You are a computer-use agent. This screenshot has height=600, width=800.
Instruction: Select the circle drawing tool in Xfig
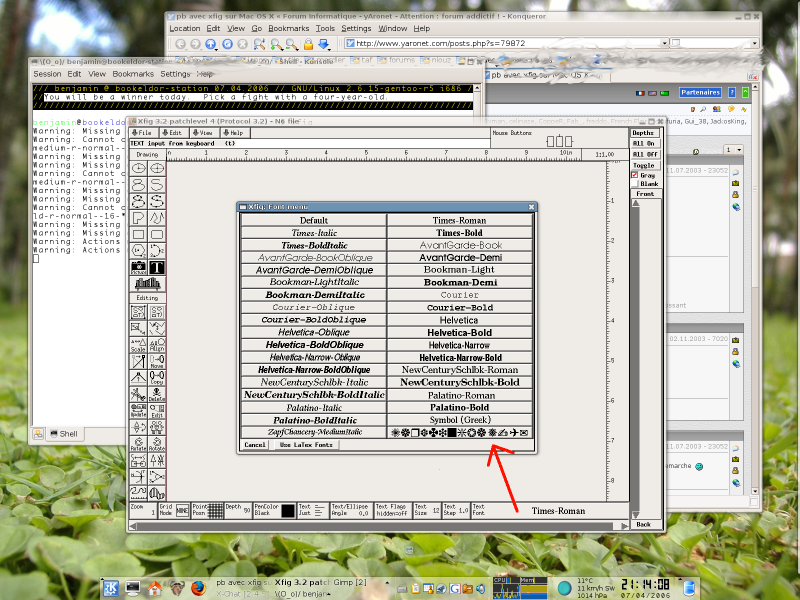pos(138,168)
